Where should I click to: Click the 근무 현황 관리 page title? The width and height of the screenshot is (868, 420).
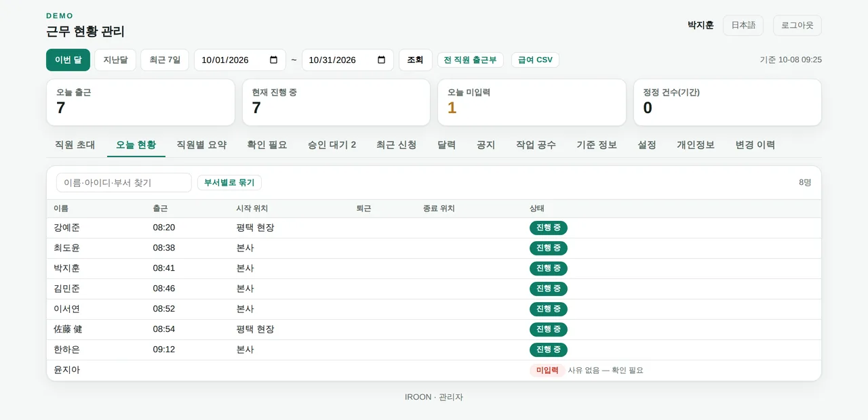[85, 32]
